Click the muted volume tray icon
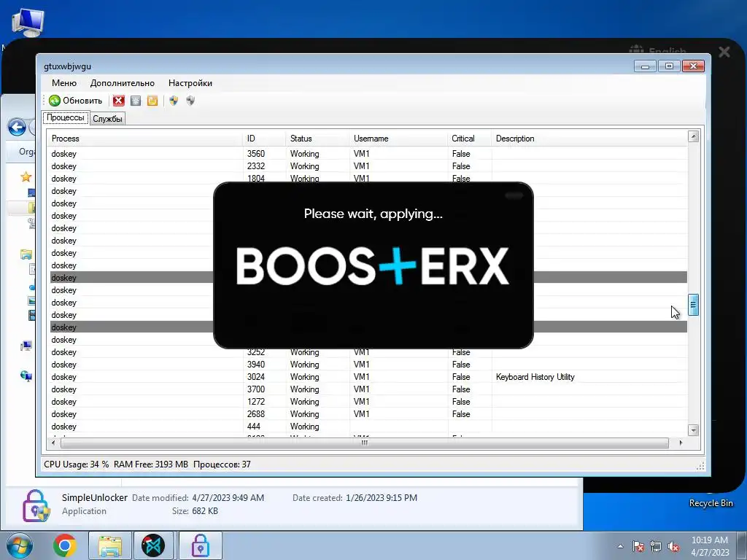 point(673,546)
